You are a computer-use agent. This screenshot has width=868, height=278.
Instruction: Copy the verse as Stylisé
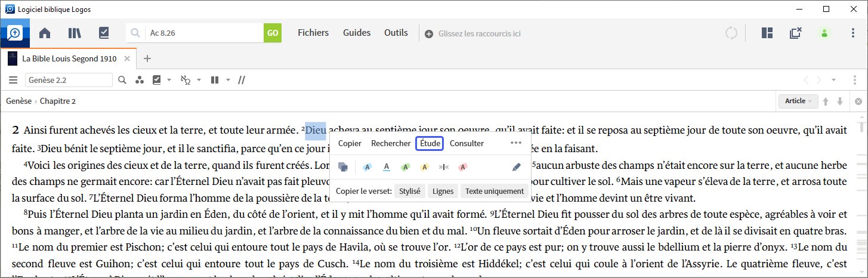coord(409,191)
